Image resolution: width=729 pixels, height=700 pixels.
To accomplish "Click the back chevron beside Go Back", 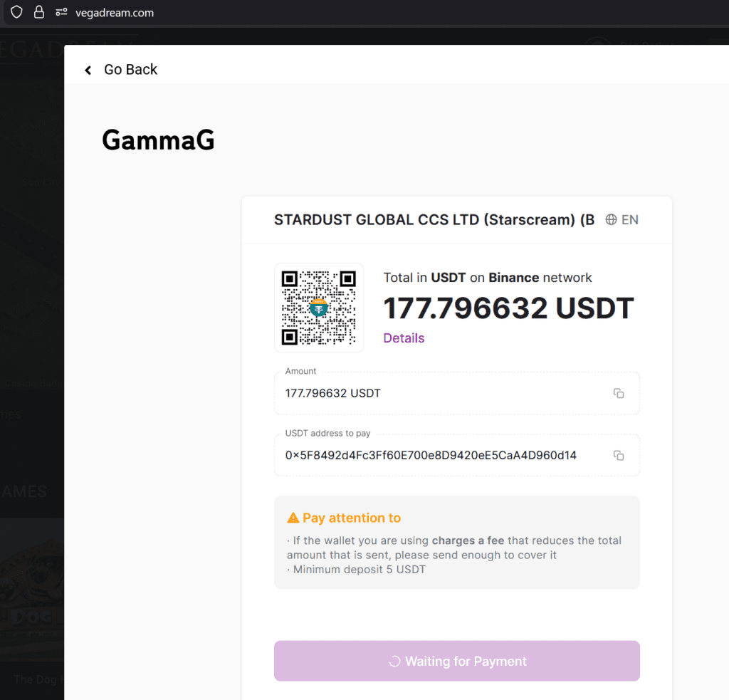I will point(88,69).
